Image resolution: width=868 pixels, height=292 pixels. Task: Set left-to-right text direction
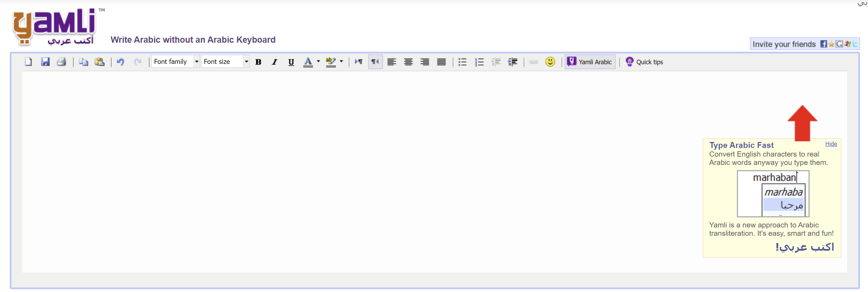[359, 62]
